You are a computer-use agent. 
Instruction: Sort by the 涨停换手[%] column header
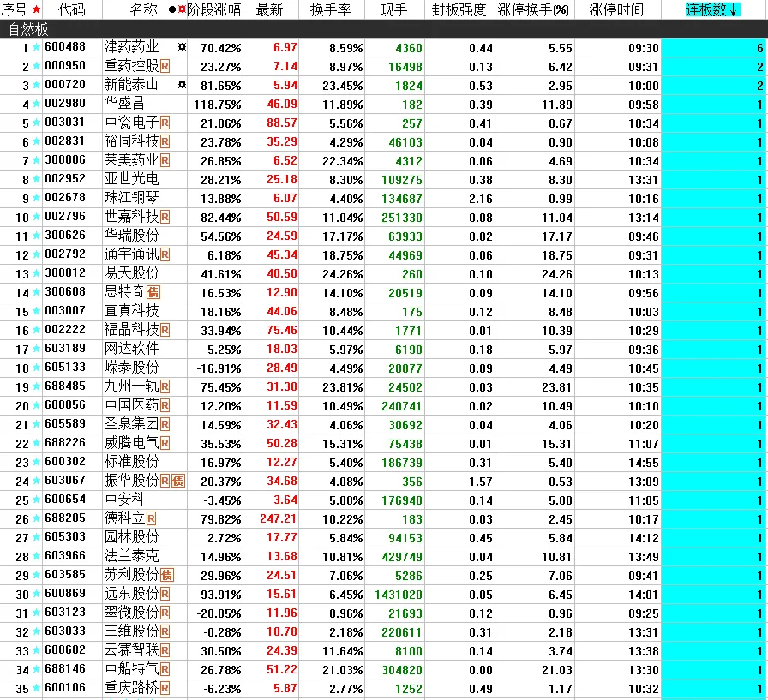pos(533,9)
